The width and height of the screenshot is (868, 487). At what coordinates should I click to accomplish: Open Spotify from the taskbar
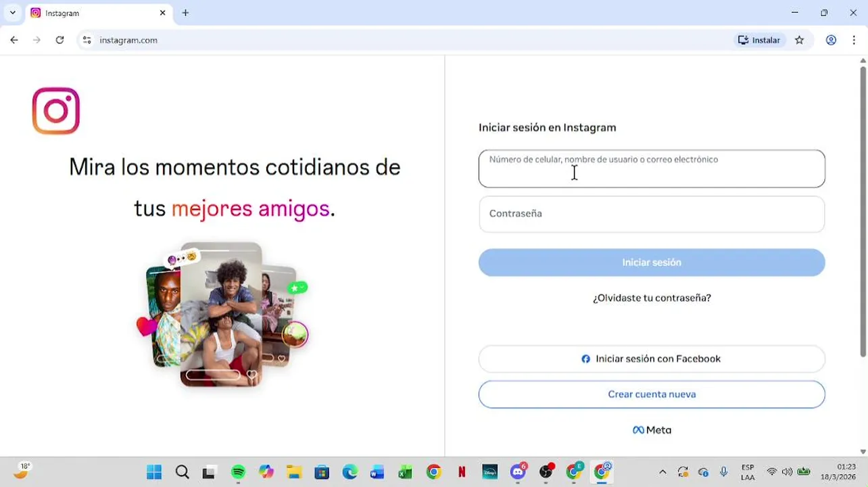coord(238,472)
